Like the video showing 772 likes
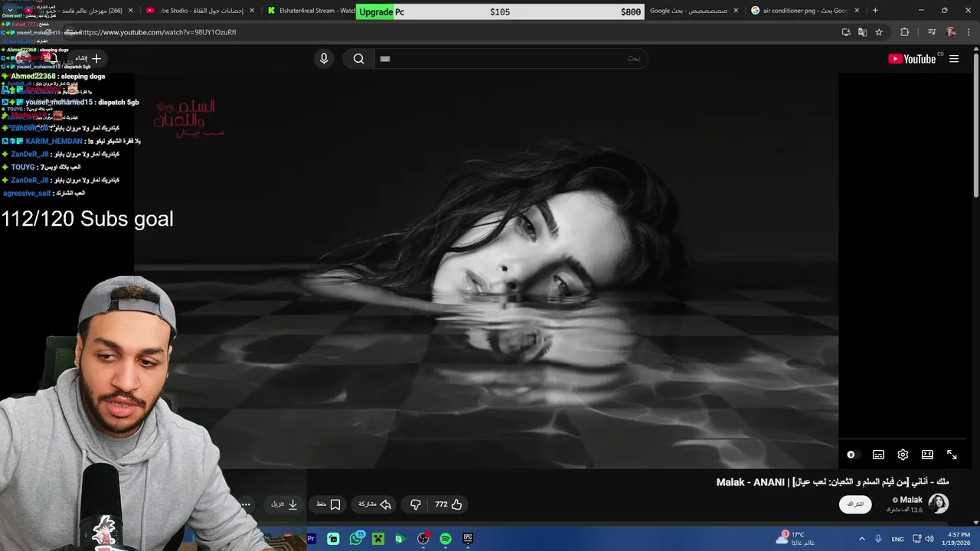This screenshot has height=551, width=980. pos(449,504)
